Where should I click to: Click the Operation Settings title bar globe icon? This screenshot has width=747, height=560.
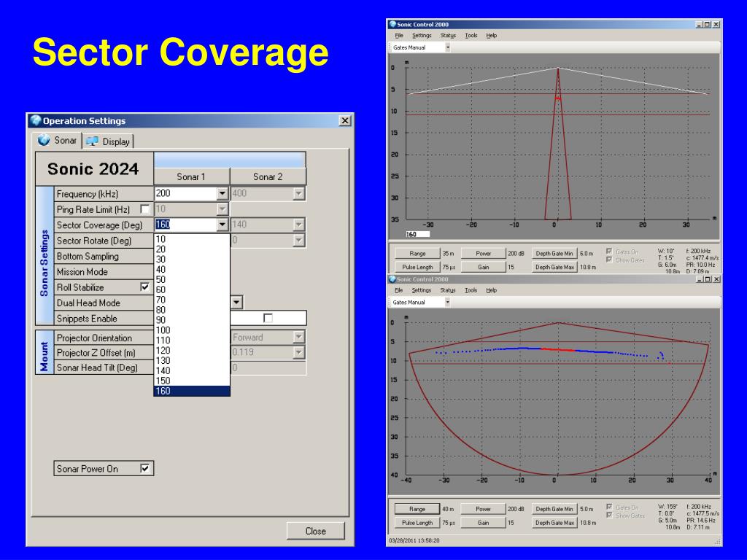[x=36, y=120]
